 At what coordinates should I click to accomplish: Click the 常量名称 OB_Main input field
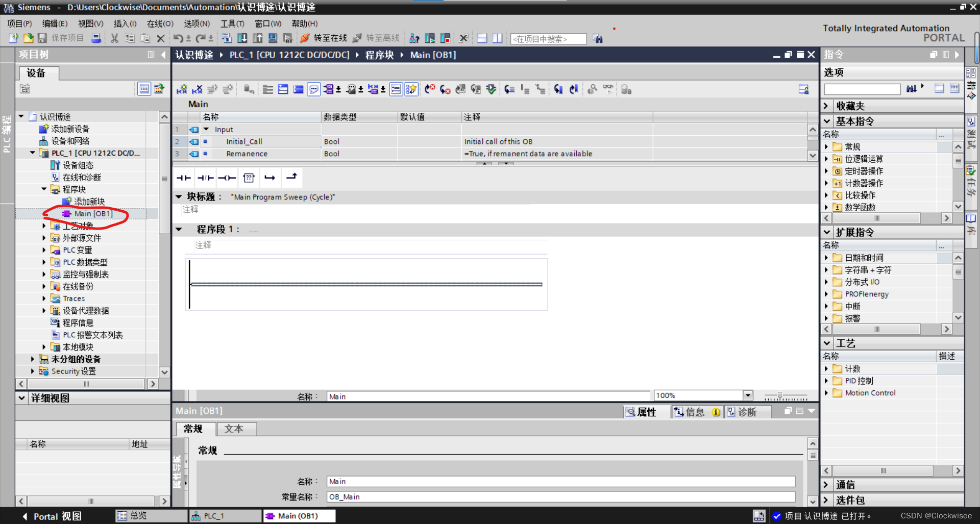[x=560, y=496]
